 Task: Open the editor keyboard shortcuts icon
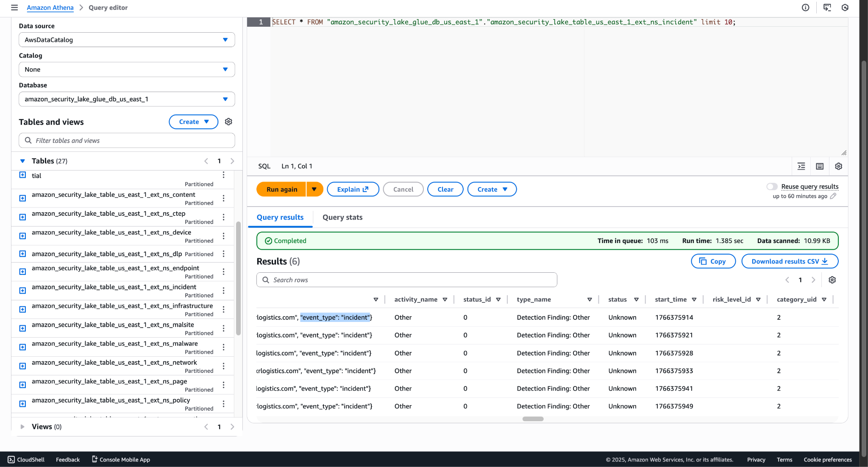click(x=820, y=166)
